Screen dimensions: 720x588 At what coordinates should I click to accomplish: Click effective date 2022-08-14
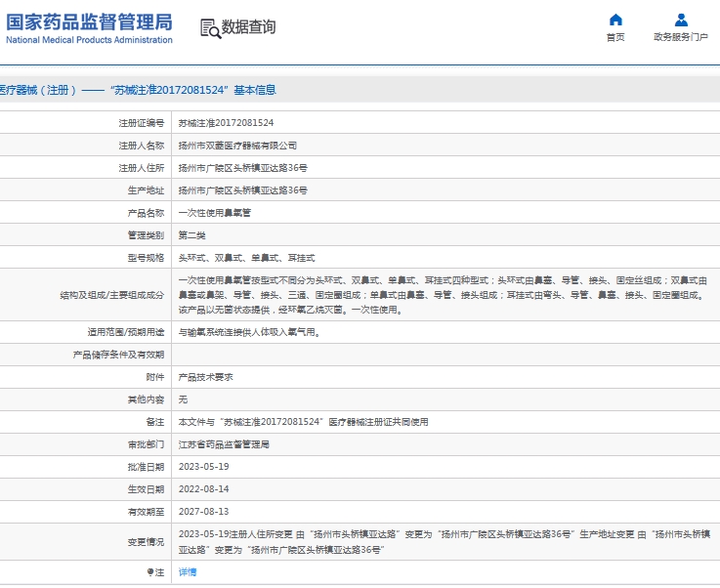(203, 489)
